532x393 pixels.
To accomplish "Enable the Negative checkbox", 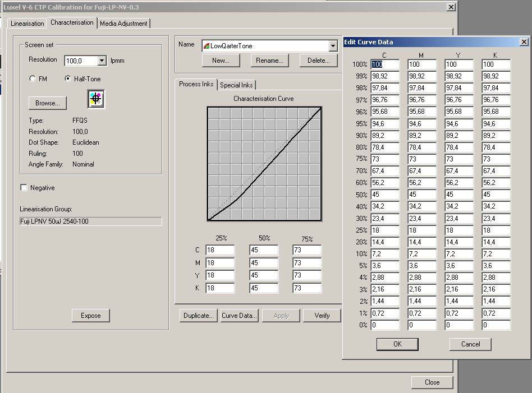I will (24, 188).
